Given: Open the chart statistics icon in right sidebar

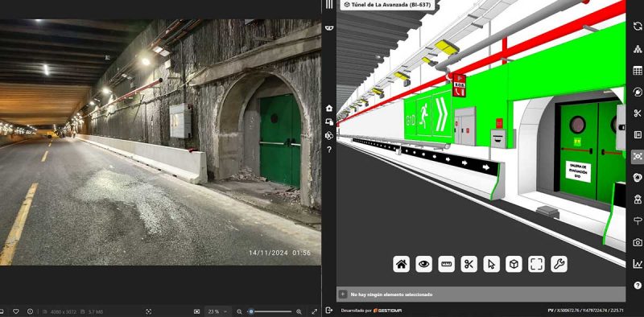Looking at the screenshot, I should point(638,264).
